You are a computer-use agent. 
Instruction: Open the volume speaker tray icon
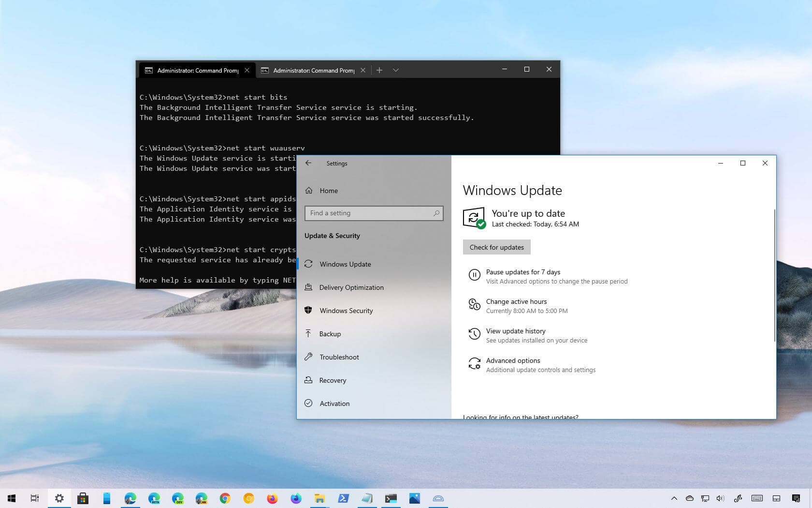[x=721, y=498]
